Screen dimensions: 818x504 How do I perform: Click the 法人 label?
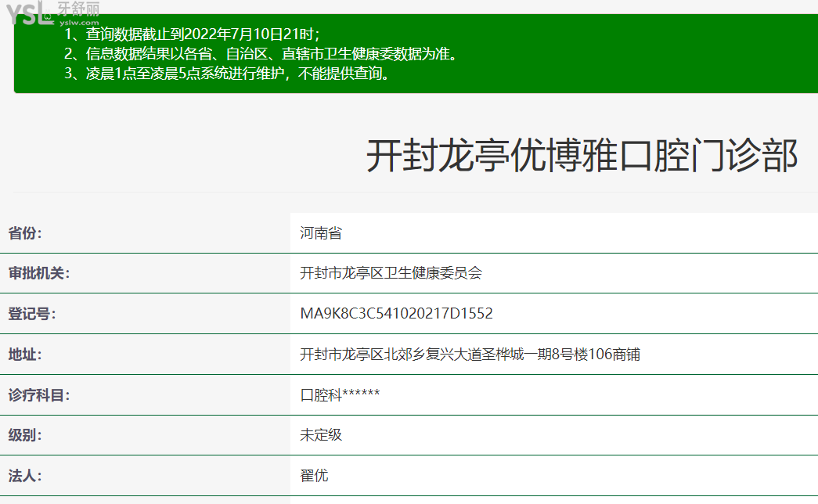pos(25,475)
